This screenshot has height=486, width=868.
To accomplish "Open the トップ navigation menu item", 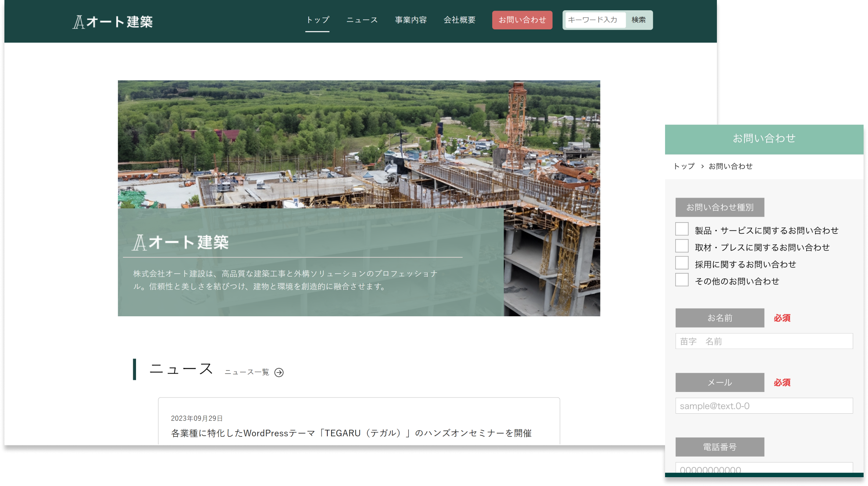I will coord(318,20).
